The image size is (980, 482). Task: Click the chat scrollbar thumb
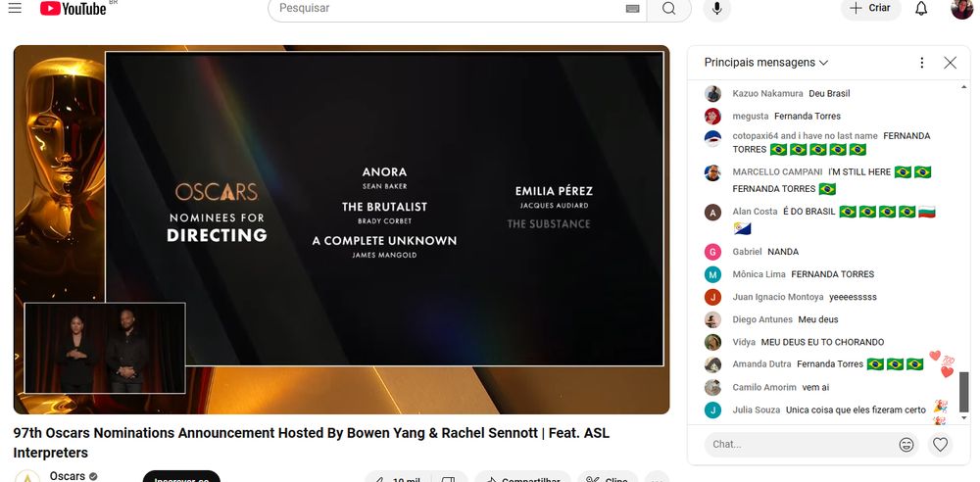coord(963,392)
